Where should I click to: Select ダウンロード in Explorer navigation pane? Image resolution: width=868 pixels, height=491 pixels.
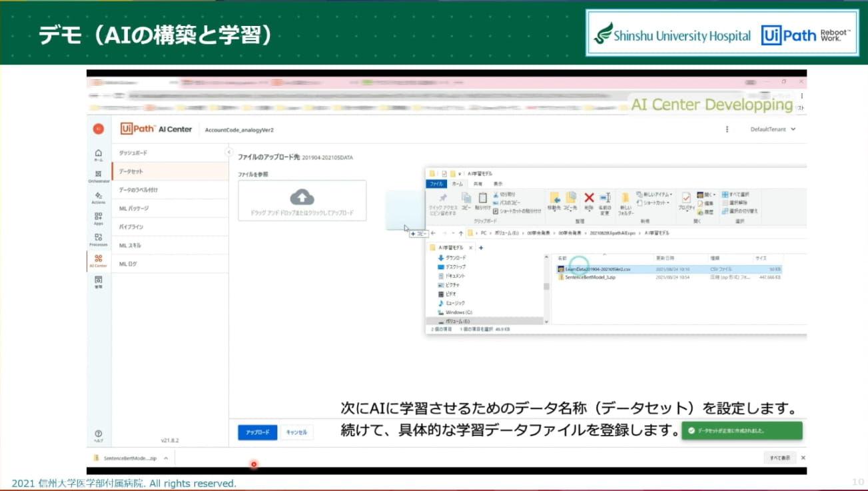(x=452, y=258)
